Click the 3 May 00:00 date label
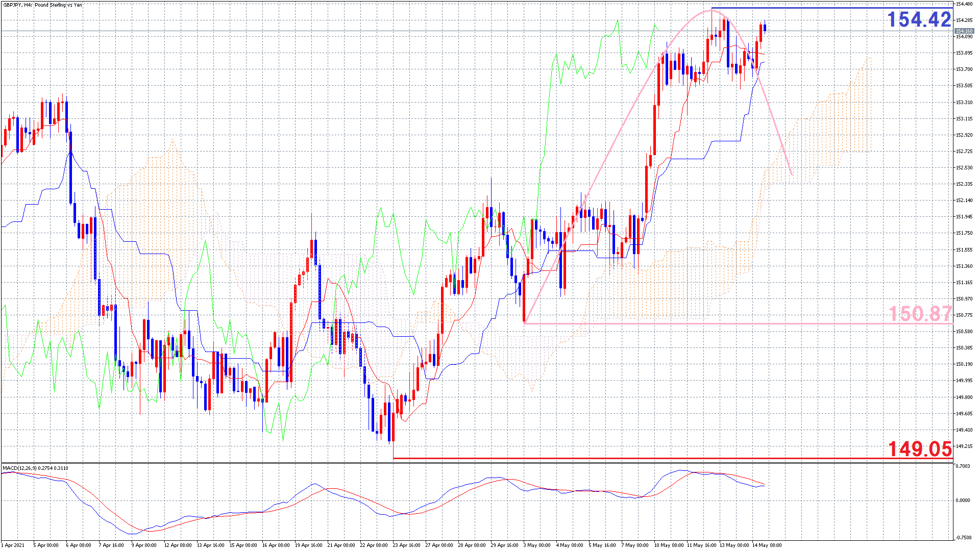The image size is (980, 551). [537, 545]
